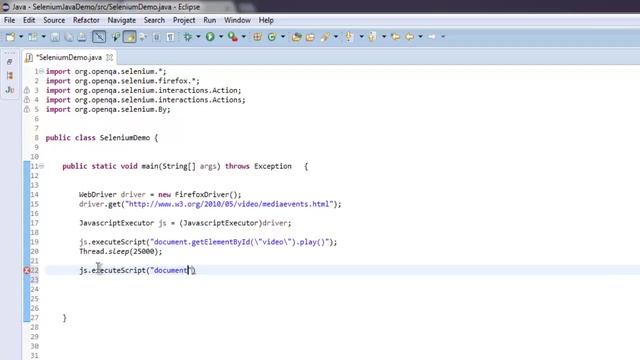Click the New Java Package icon
The image size is (640, 360).
point(257,37)
